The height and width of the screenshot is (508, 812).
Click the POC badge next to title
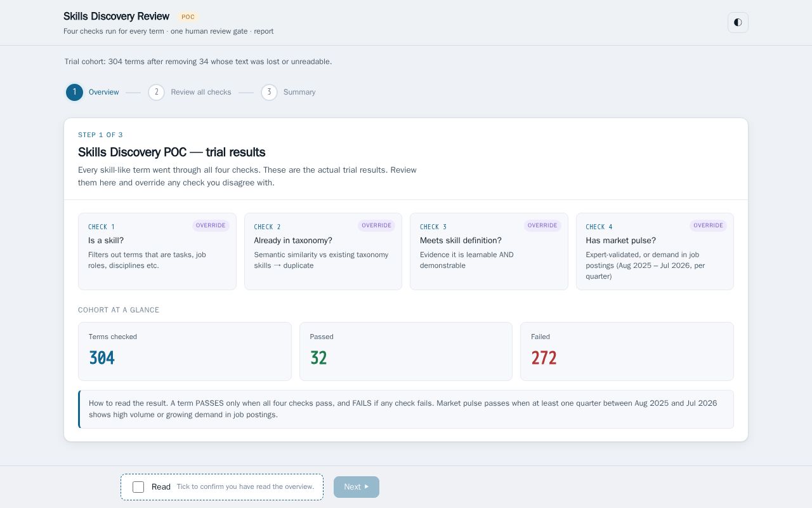(188, 17)
